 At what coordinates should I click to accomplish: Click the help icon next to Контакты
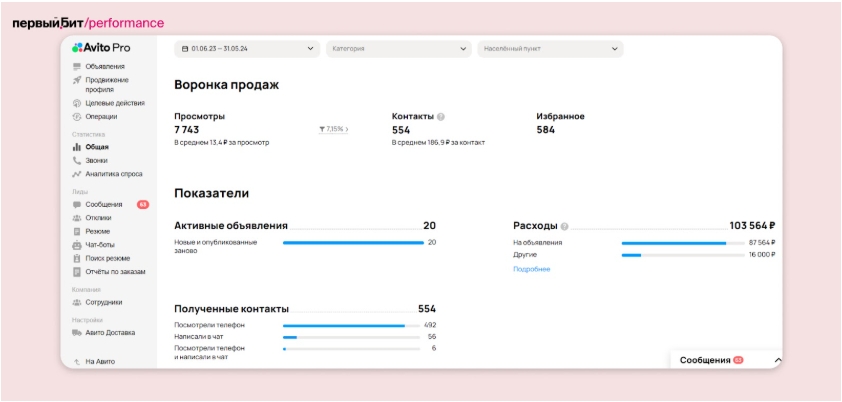[x=441, y=116]
